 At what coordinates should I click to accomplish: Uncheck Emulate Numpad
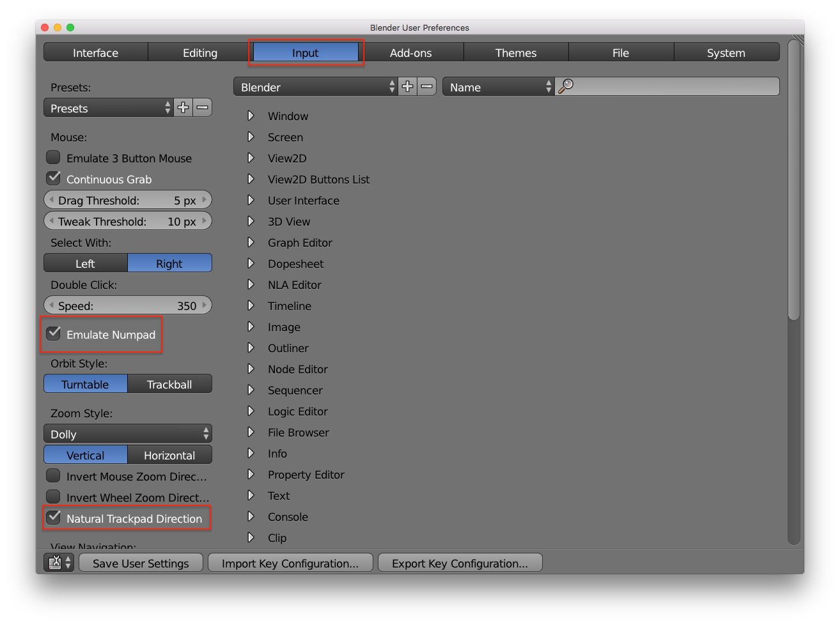[x=53, y=334]
